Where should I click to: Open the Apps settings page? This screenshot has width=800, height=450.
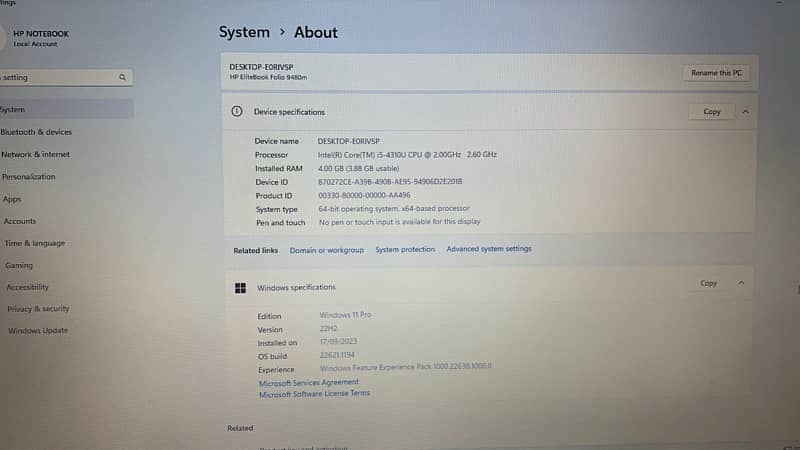12,199
